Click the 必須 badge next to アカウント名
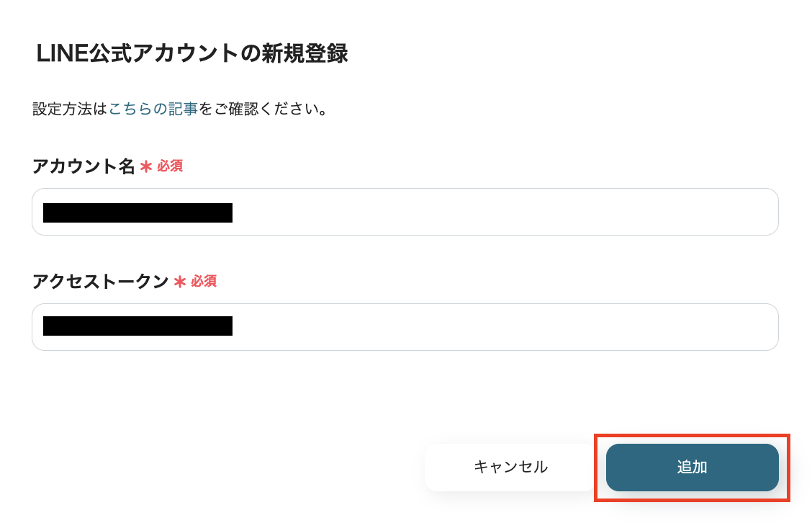 170,166
